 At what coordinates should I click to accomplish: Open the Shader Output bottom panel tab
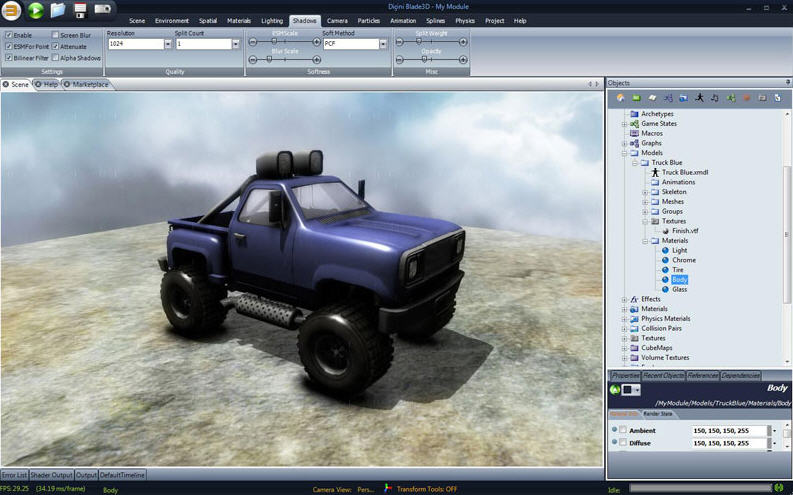point(52,475)
